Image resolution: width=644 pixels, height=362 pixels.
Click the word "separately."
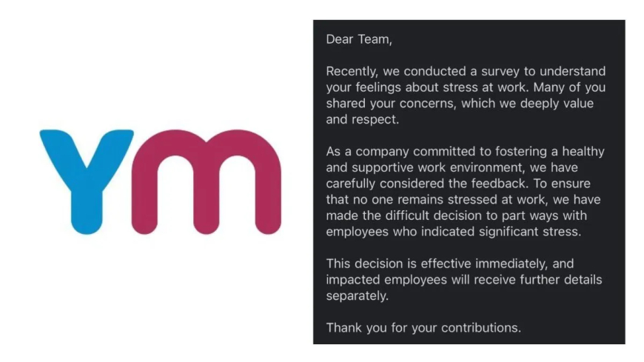357,296
